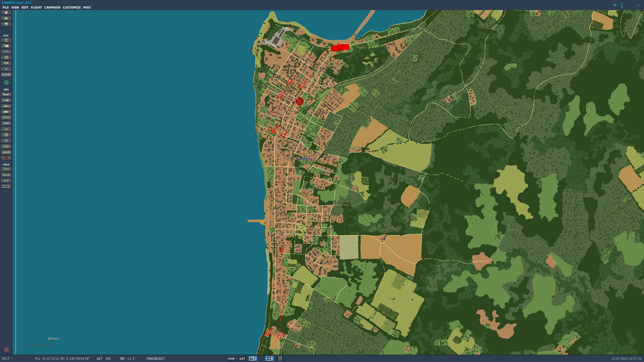Select the trigger zone concentric-circles tool
644x362 pixels.
tap(6, 135)
